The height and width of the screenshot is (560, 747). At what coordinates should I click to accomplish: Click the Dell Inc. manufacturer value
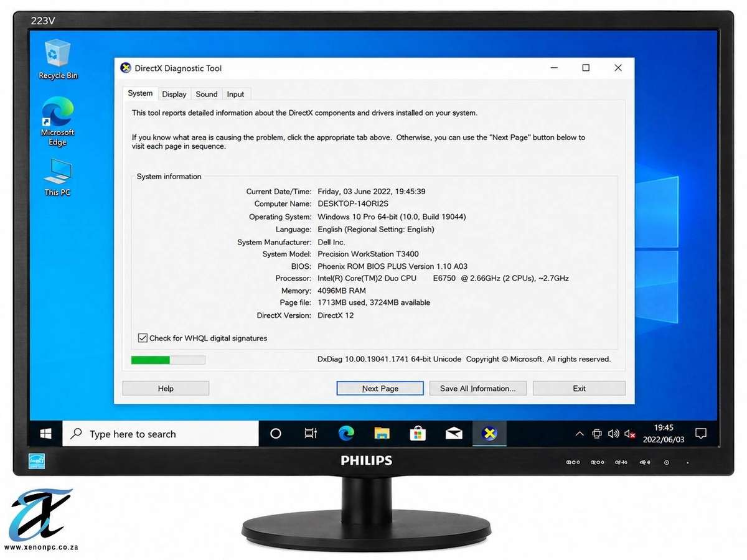click(331, 242)
